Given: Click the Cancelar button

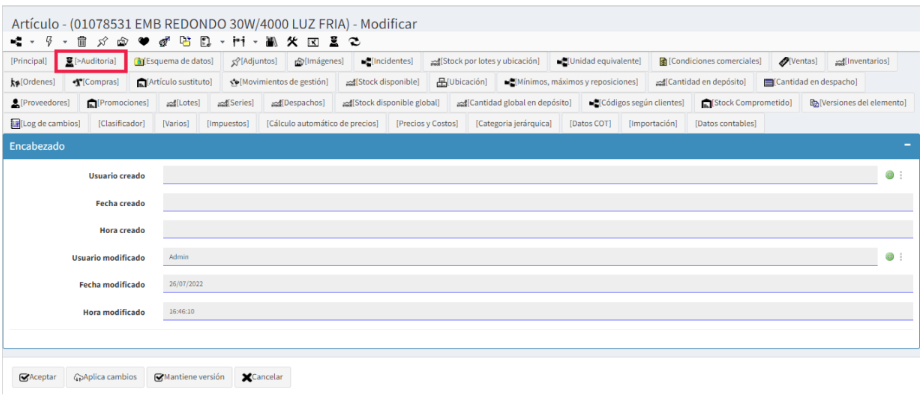Looking at the screenshot, I should coord(262,377).
